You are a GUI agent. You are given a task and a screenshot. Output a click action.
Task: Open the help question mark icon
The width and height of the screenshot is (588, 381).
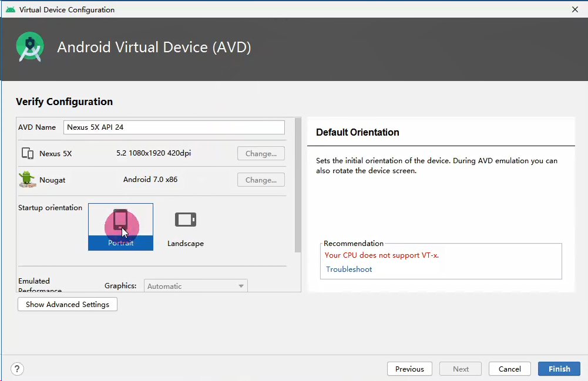17,369
